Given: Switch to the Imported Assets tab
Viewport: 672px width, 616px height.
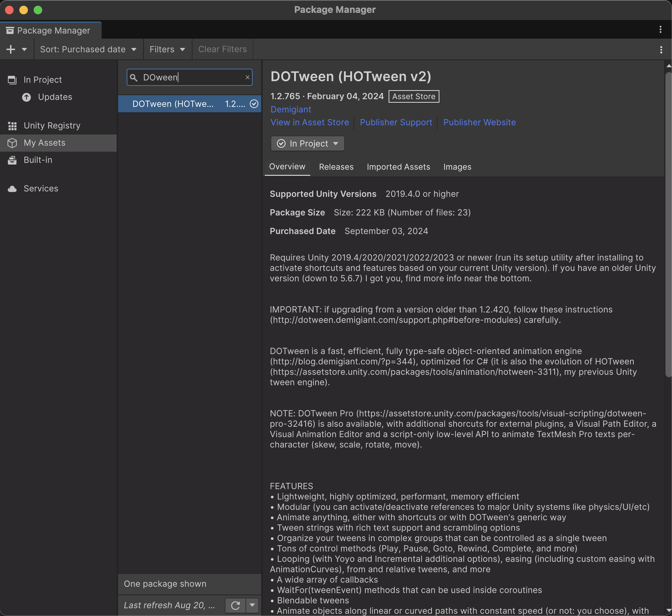Looking at the screenshot, I should coord(398,167).
